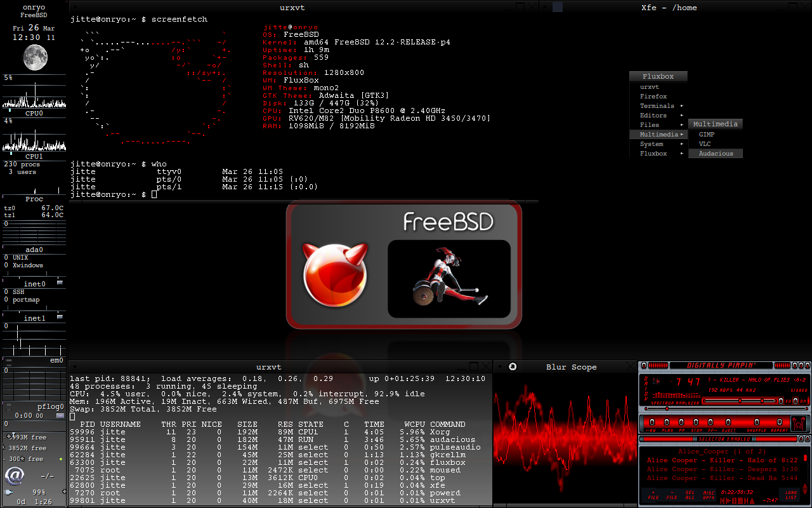Open Audacious menu button left of title
812x508 pixels.
pos(644,365)
